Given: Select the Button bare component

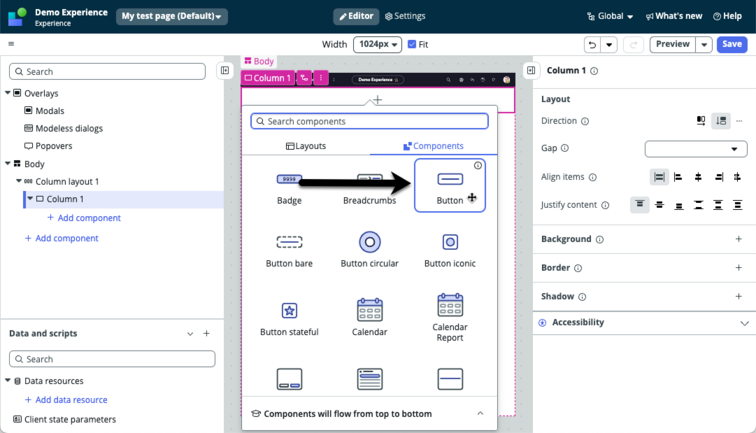Looking at the screenshot, I should point(289,251).
